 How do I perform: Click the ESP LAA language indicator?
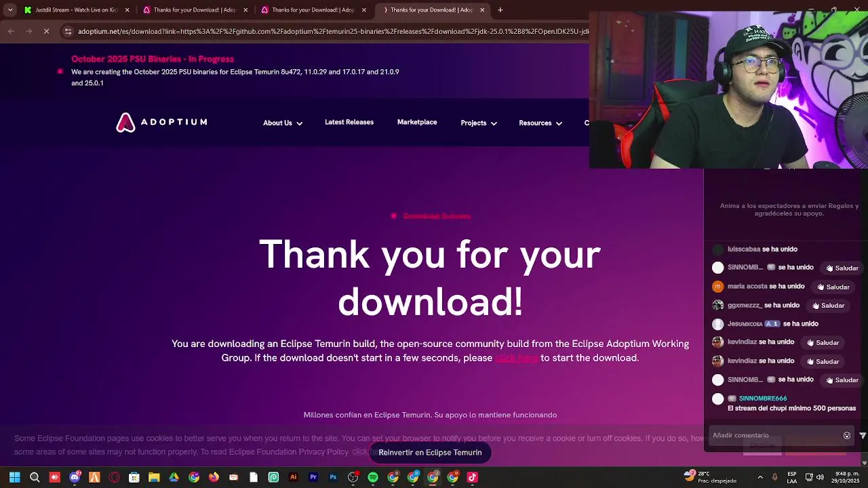point(792,477)
